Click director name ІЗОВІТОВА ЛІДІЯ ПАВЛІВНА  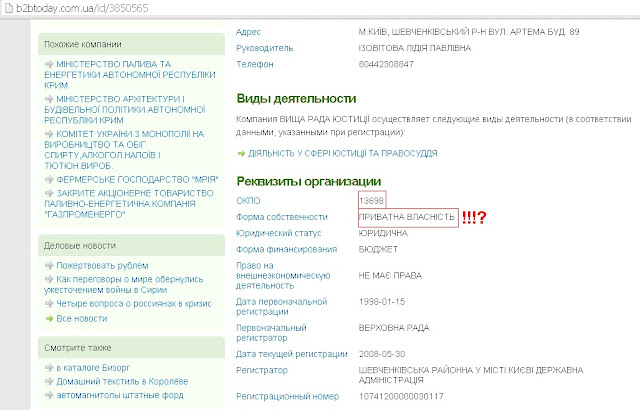coord(415,48)
